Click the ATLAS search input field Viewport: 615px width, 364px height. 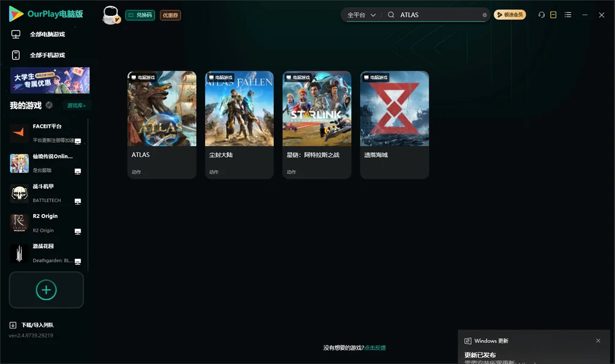pyautogui.click(x=439, y=15)
